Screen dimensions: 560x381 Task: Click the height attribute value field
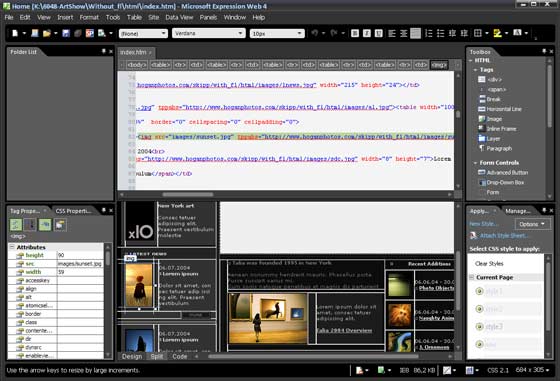pyautogui.click(x=80, y=255)
